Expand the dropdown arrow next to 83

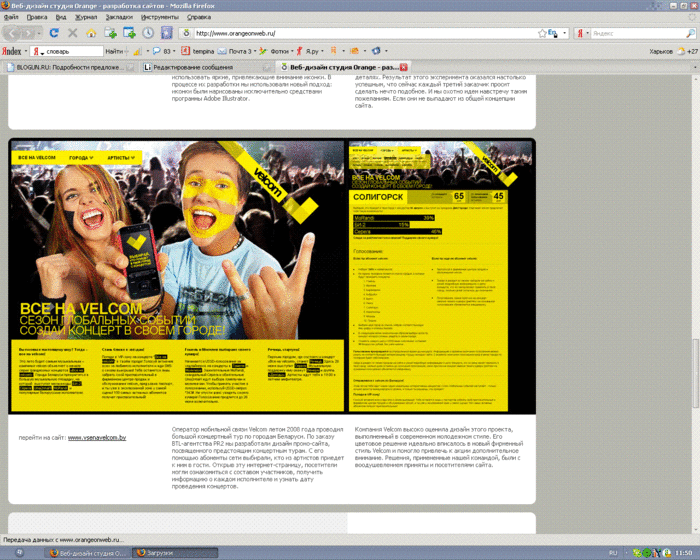[174, 51]
